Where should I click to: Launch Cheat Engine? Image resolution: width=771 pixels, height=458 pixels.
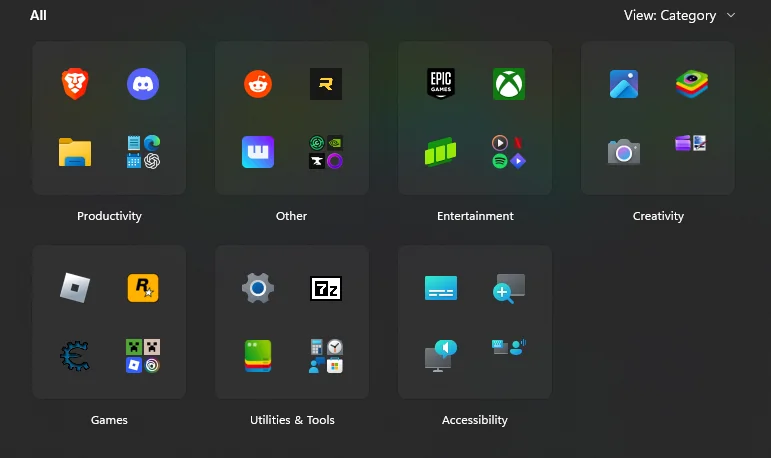tap(75, 356)
